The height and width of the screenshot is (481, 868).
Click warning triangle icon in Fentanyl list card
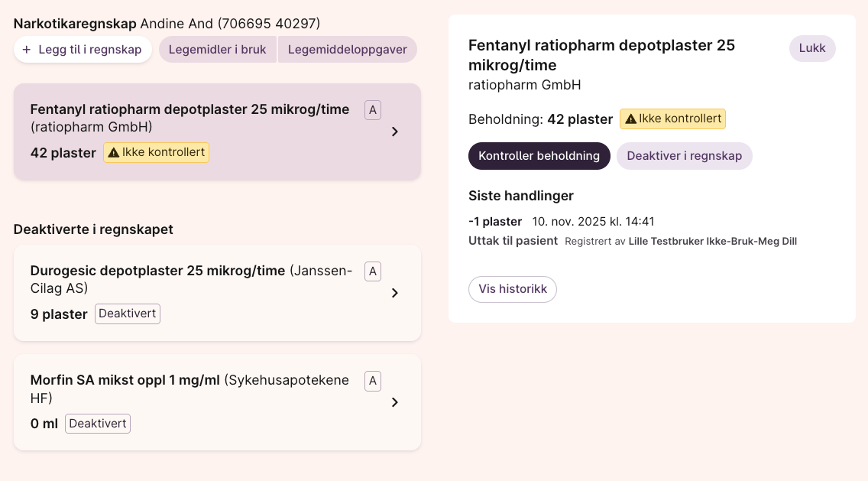click(x=114, y=152)
